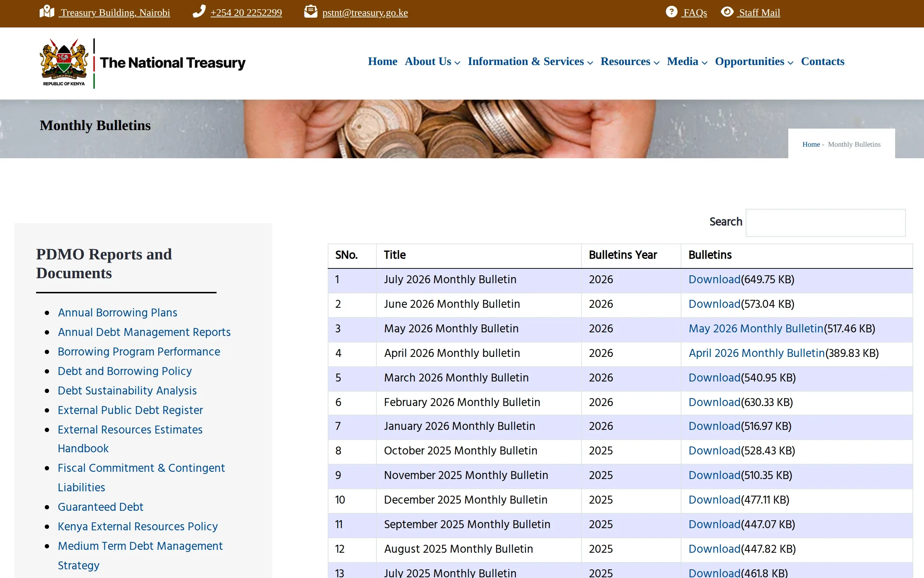Click the Home breadcrumb link
Viewport: 924px width, 578px height.
coord(811,144)
